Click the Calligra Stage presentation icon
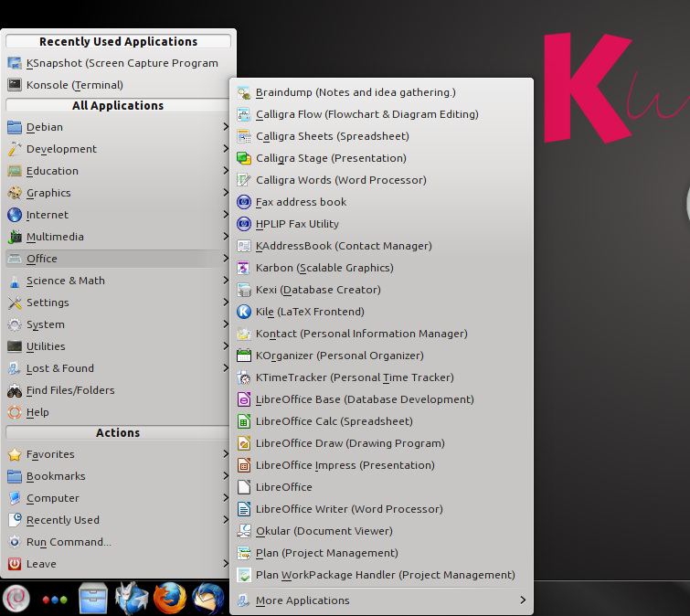This screenshot has height=616, width=690. [x=244, y=158]
